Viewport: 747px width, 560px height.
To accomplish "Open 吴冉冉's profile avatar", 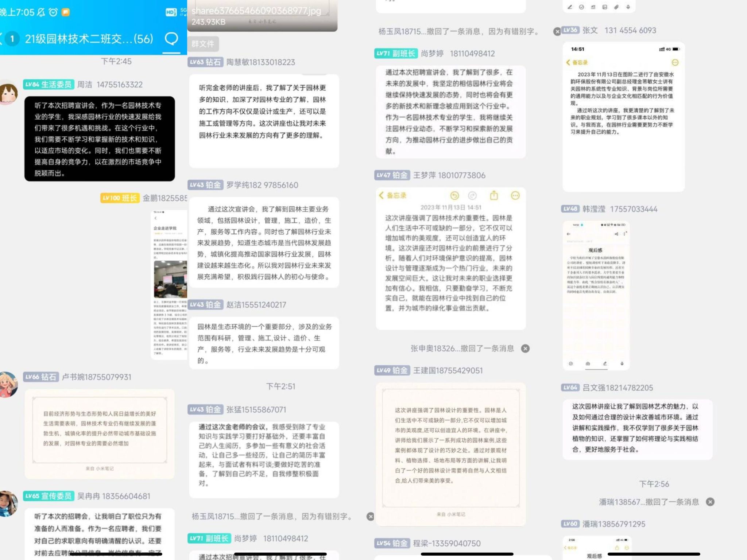I will pyautogui.click(x=8, y=503).
